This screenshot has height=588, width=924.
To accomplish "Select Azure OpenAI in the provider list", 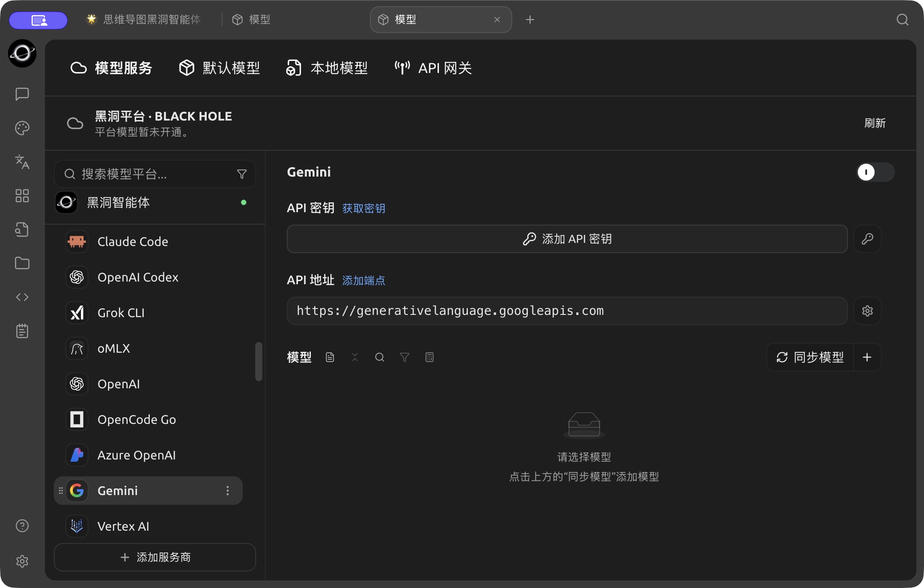I will pos(148,455).
